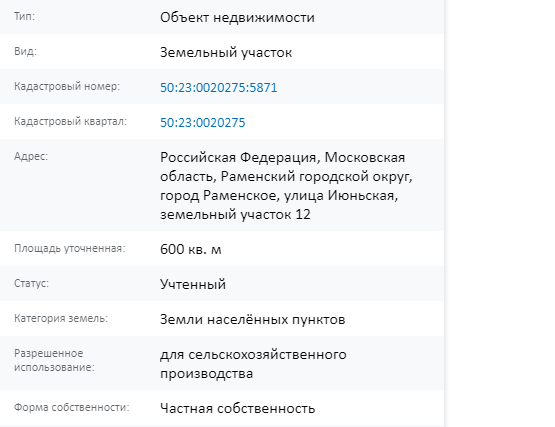This screenshot has width=555, height=427.
Task: Click the 'Разрешенное использование:' label
Action: [55, 360]
